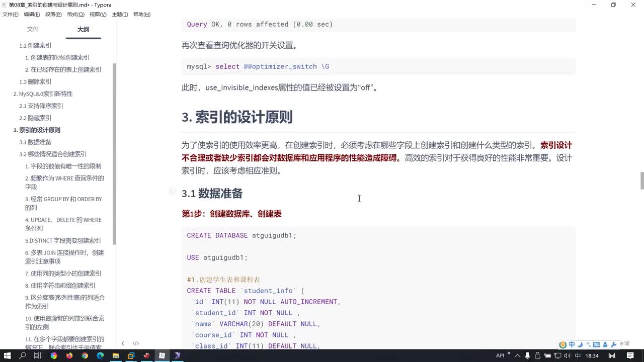
Task: Go to outline item 5.DISTINCT 字段需要创建索引
Action: [x=63, y=240]
